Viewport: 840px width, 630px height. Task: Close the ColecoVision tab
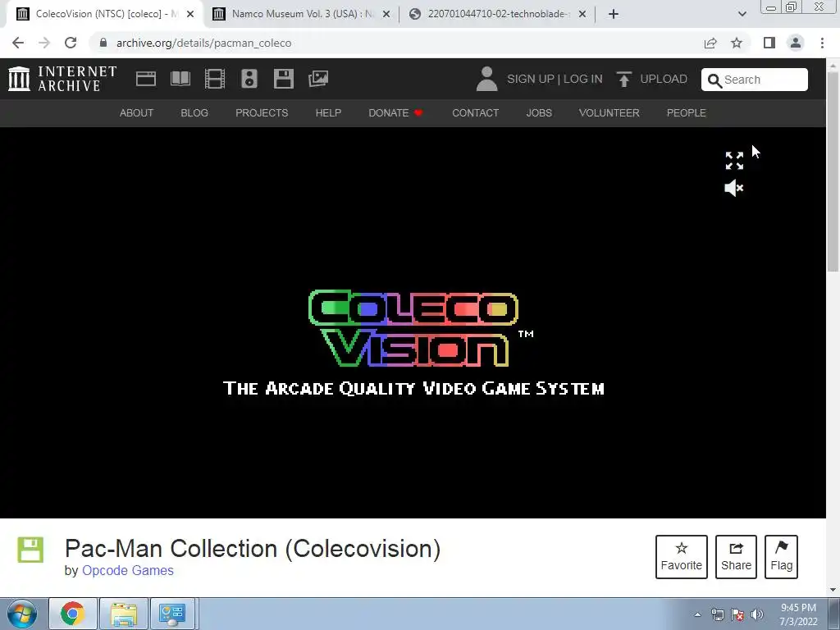click(190, 14)
